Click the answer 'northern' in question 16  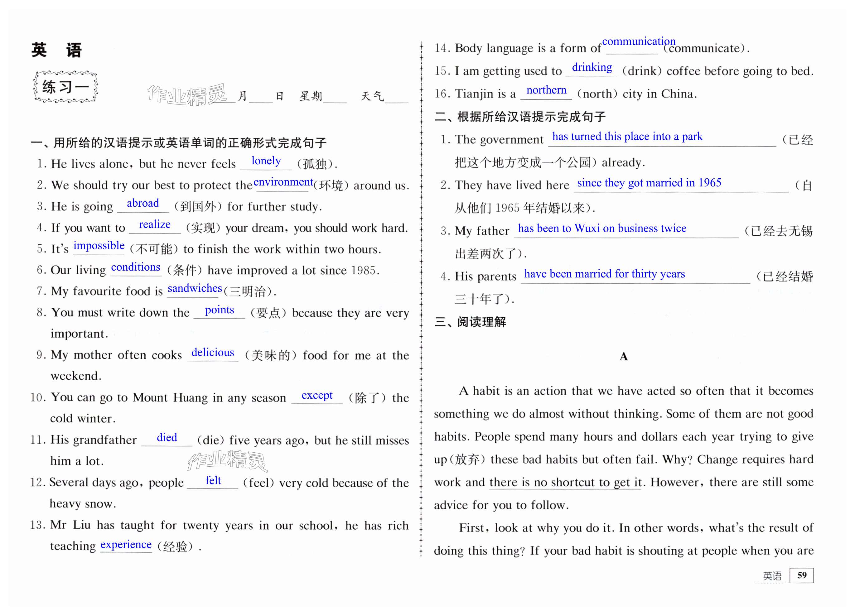tap(546, 90)
